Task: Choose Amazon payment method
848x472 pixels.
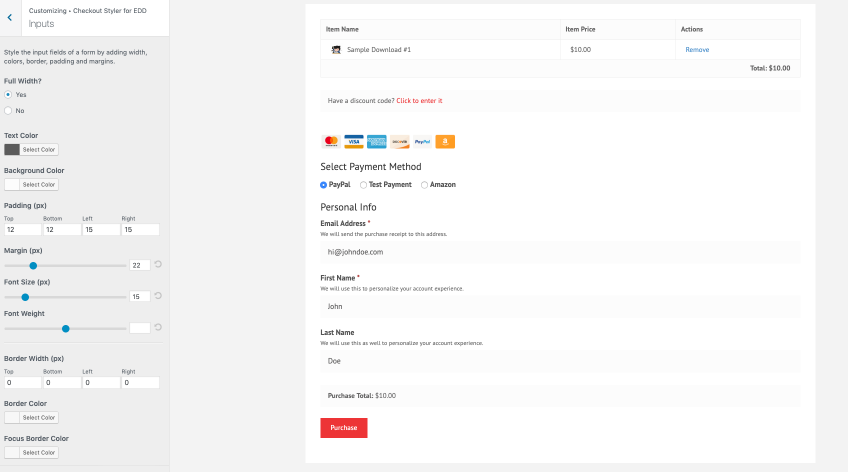Action: pyautogui.click(x=425, y=185)
